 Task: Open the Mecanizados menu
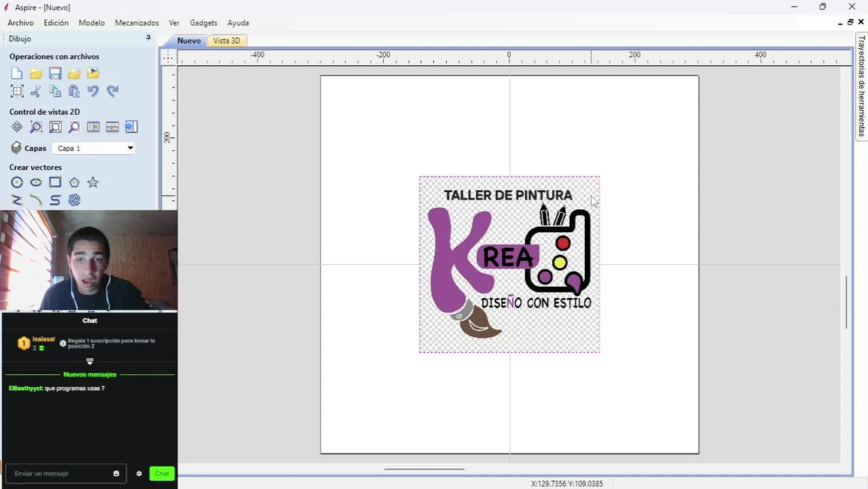coord(137,22)
